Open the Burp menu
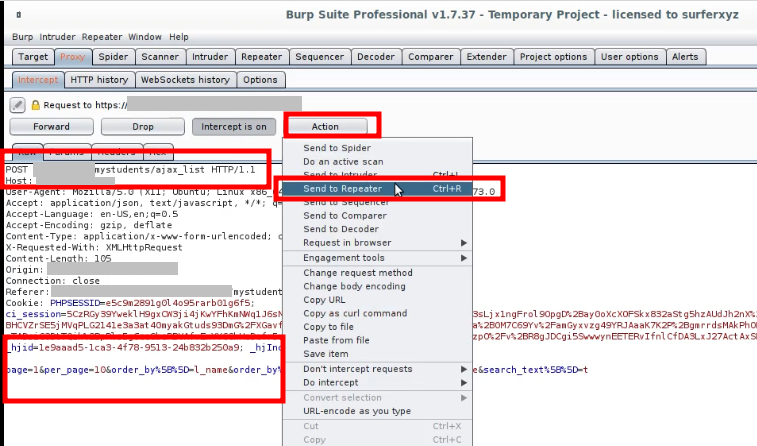The width and height of the screenshot is (757, 446). pyautogui.click(x=22, y=37)
